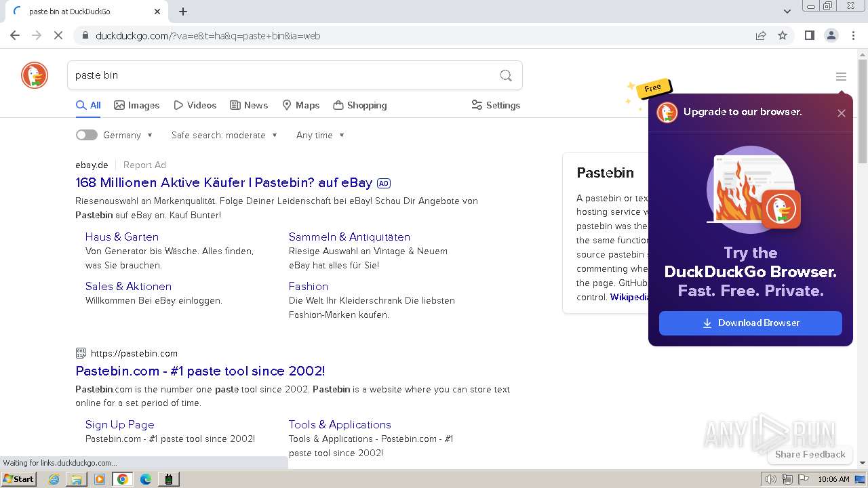
Task: Switch to the News tab
Action: coord(249,105)
